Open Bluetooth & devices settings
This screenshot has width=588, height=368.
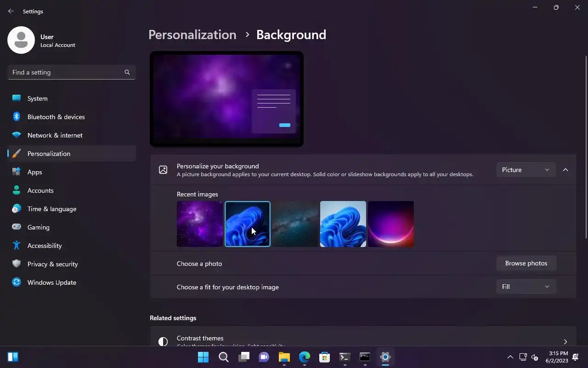(x=72, y=117)
